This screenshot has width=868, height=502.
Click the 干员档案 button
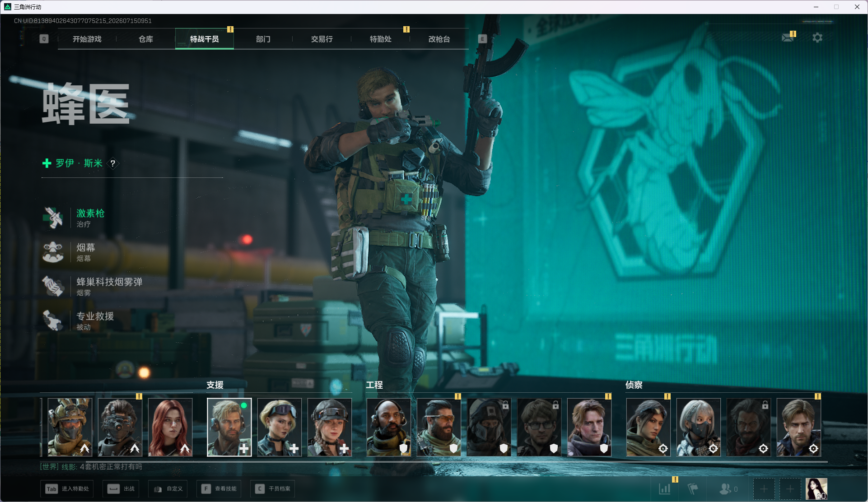(x=273, y=489)
